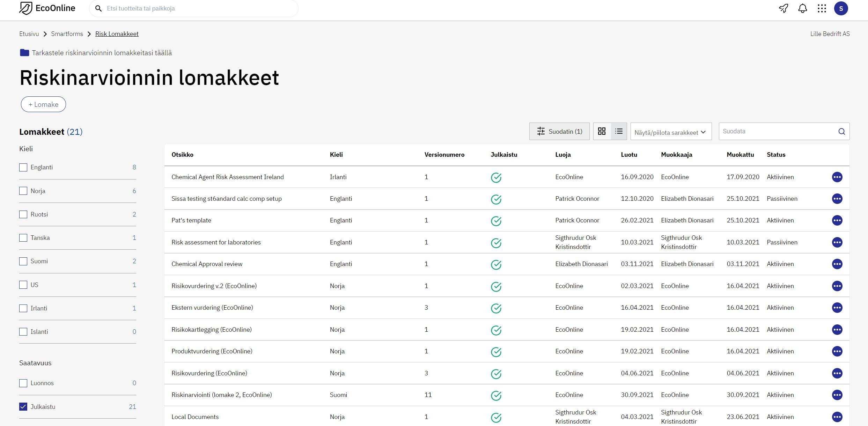
Task: Open actions menu for Risikokartlegging (EcoOnline)
Action: coord(837,330)
